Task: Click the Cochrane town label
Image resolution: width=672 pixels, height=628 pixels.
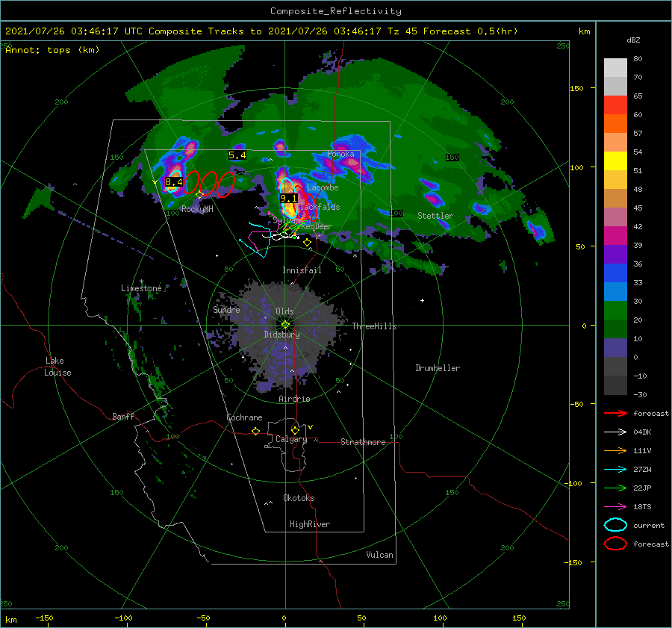Action: [244, 417]
